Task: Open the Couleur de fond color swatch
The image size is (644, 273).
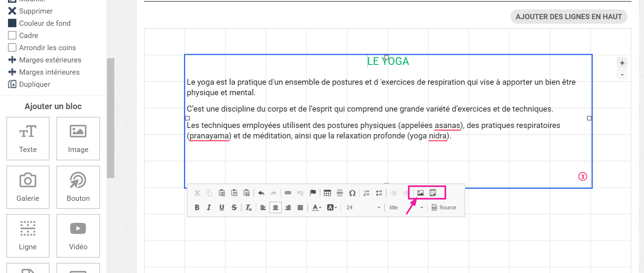Action: tap(12, 23)
